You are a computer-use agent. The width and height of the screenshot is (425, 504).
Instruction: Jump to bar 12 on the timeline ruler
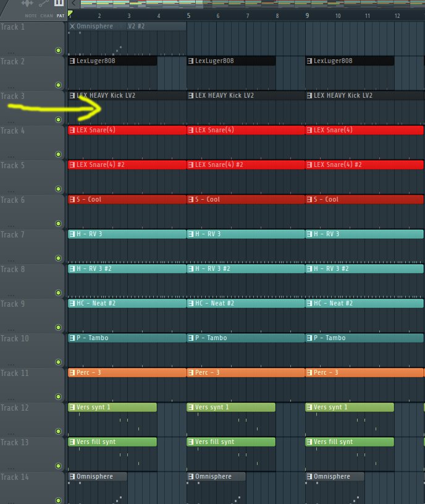397,15
